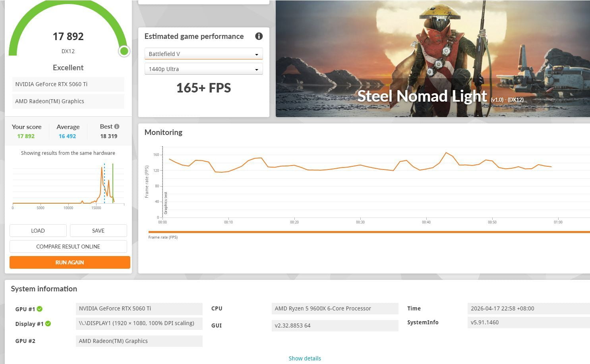Click the Your score value 17 892
Image resolution: width=590 pixels, height=364 pixels.
26,136
